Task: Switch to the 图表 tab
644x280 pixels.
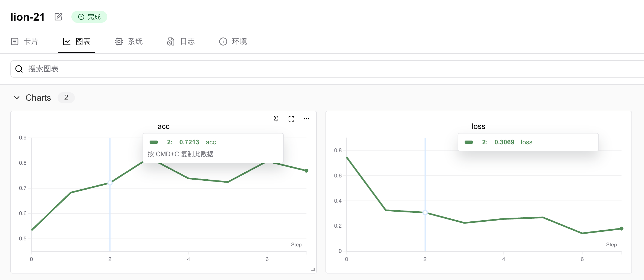Action: [77, 42]
